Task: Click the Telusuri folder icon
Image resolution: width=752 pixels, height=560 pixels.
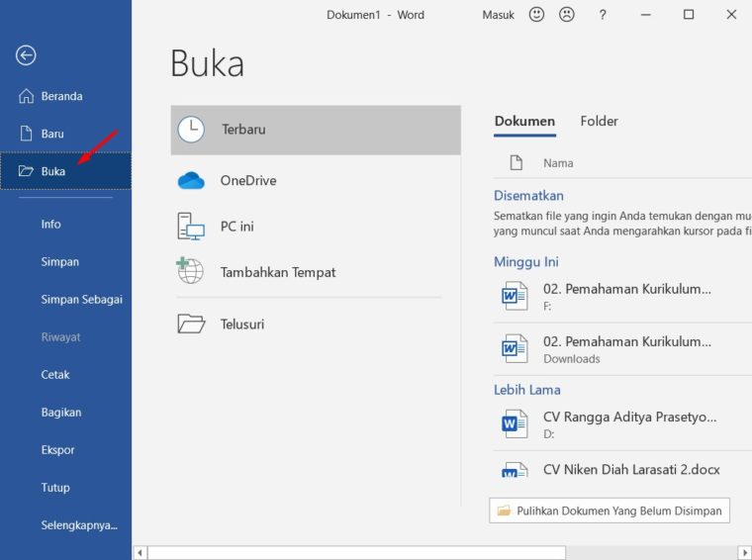Action: click(x=191, y=324)
